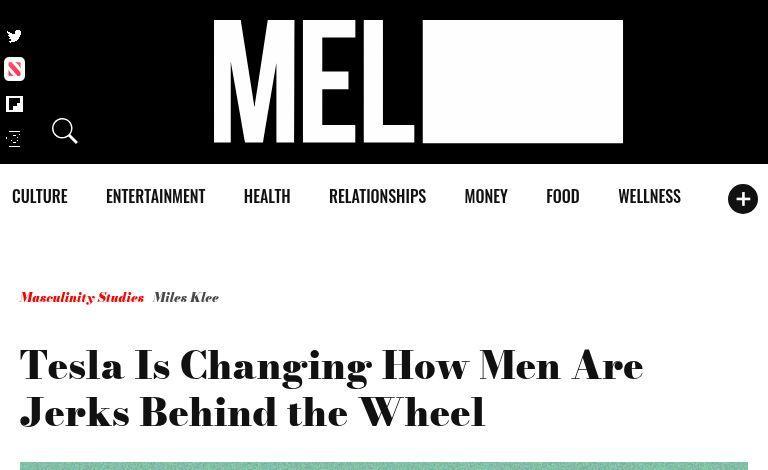
Task: Open search with the magnifying glass
Action: [x=65, y=131]
